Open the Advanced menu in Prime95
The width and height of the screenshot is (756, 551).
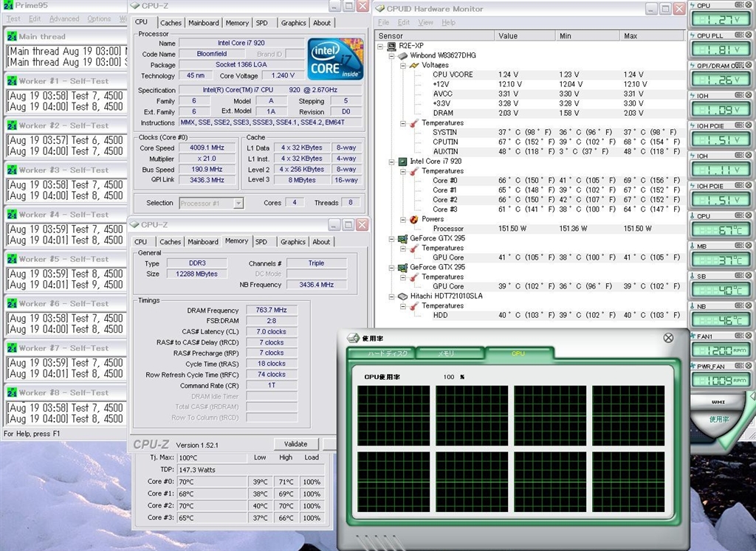[x=64, y=19]
